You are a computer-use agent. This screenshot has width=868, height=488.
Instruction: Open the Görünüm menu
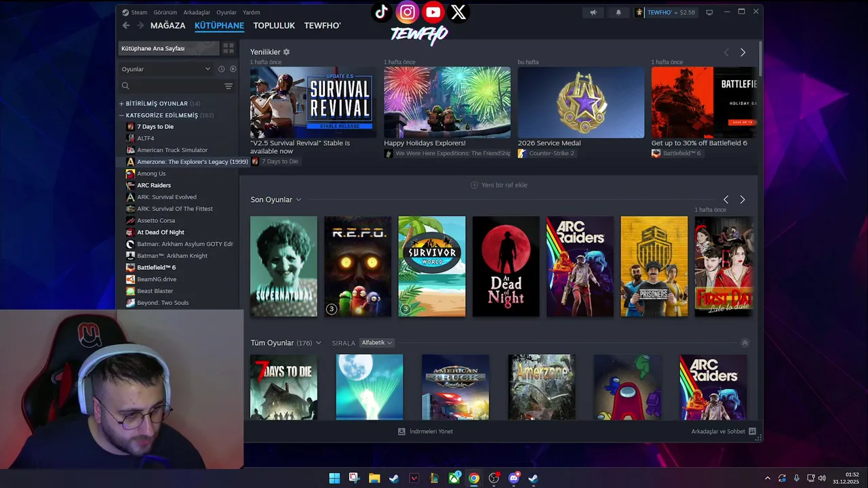pos(165,12)
